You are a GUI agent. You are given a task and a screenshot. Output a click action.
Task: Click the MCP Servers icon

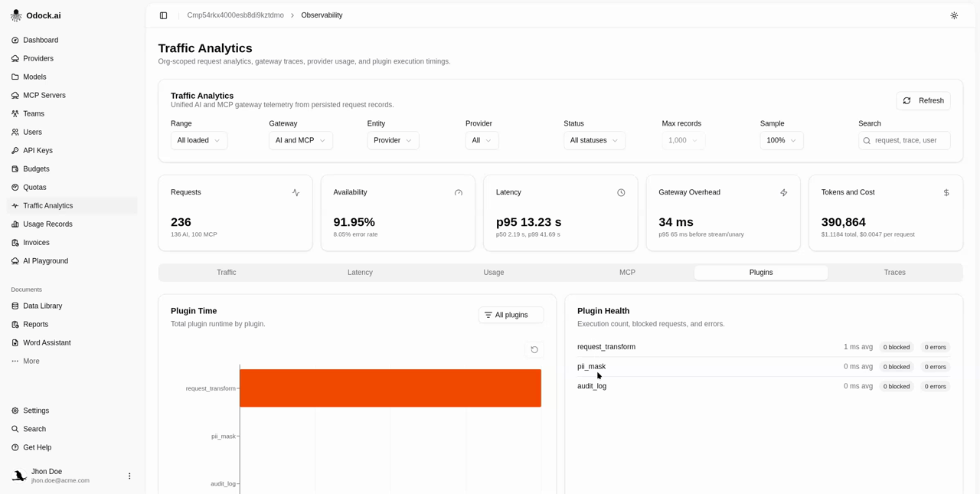(15, 95)
